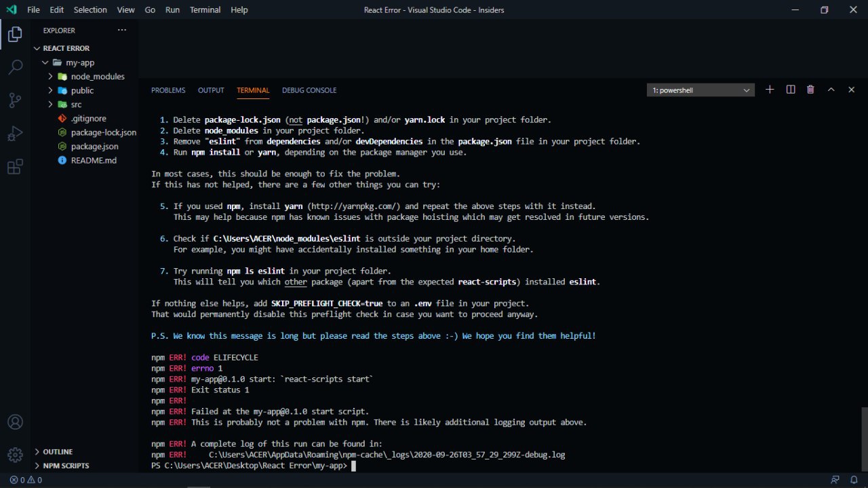The height and width of the screenshot is (488, 868).
Task: Click the 'npm ERR! errno 1' line
Action: point(186,369)
